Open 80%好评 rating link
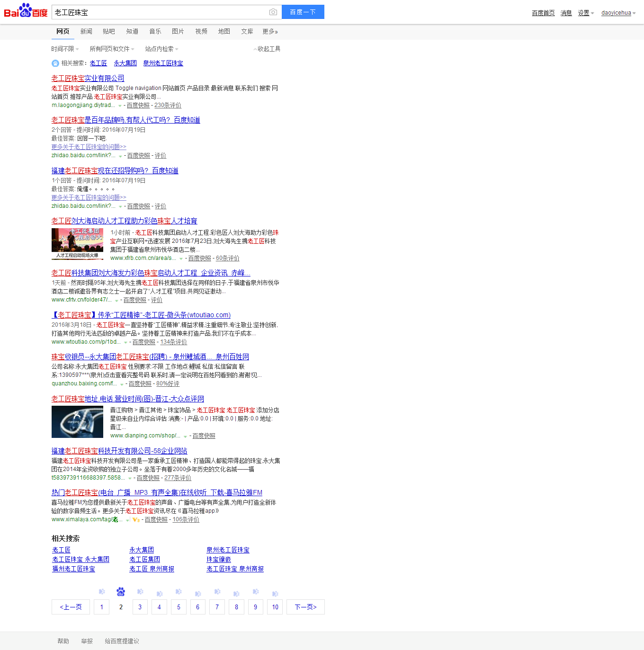The height and width of the screenshot is (650, 644). click(168, 384)
